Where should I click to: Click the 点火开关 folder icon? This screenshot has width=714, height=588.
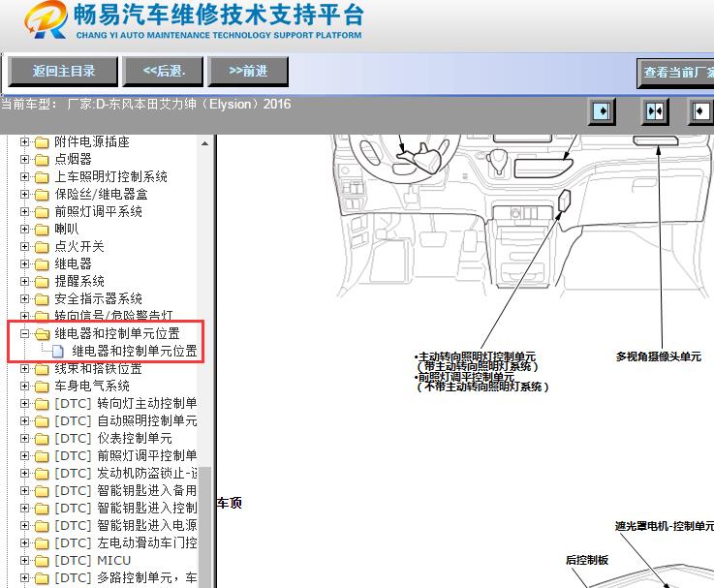pyautogui.click(x=42, y=247)
